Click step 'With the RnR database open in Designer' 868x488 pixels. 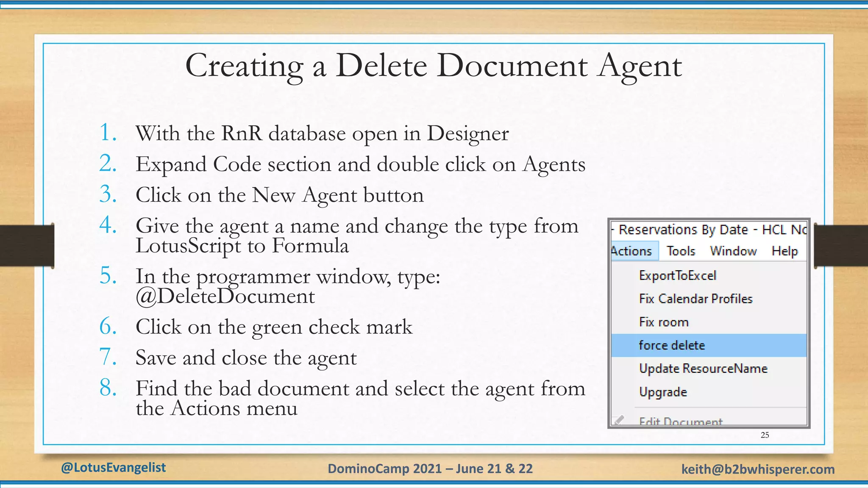pos(322,134)
